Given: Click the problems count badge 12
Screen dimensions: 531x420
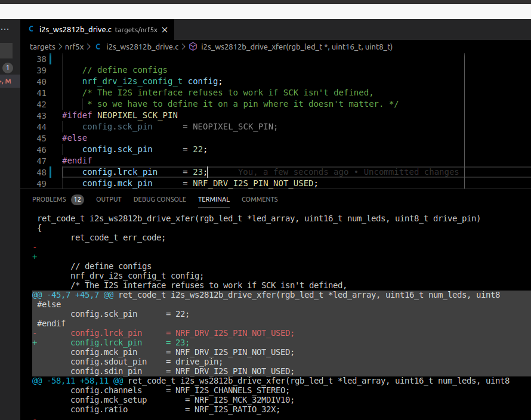Looking at the screenshot, I should point(78,199).
